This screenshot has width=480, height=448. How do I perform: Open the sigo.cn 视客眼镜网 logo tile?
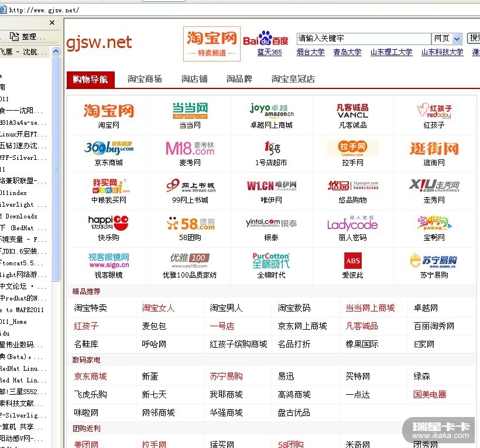click(x=109, y=261)
